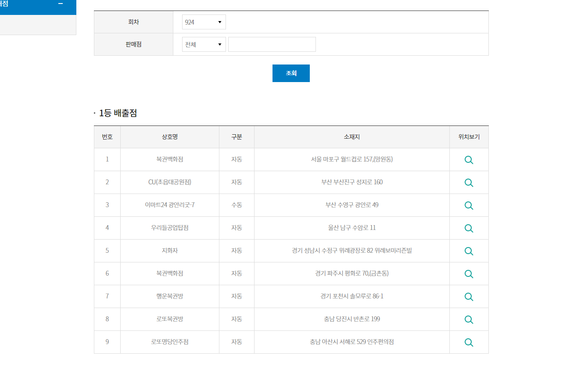View location of 로또복권방 in 당진시
The image size is (588, 373).
point(469,319)
